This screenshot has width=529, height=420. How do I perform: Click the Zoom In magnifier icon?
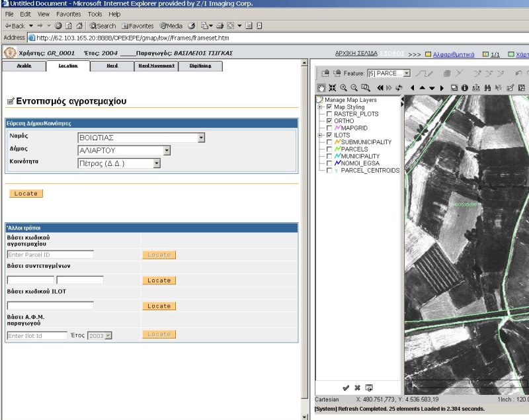343,87
